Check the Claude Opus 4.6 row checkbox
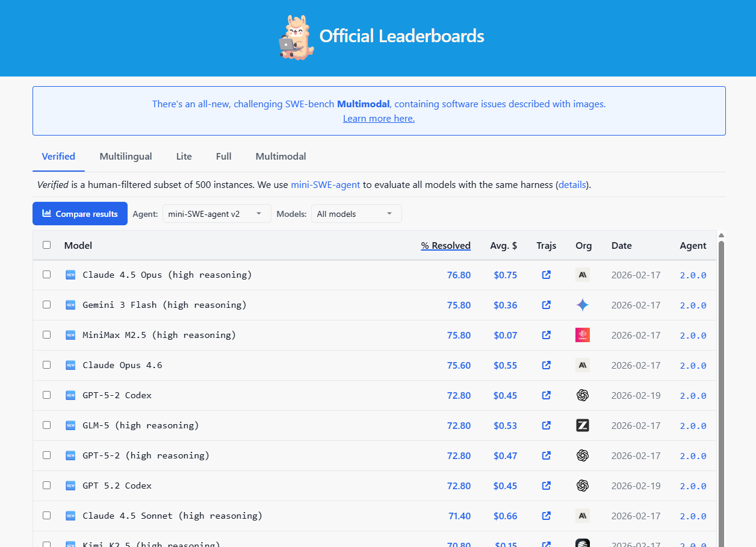Image resolution: width=756 pixels, height=547 pixels. (x=47, y=365)
